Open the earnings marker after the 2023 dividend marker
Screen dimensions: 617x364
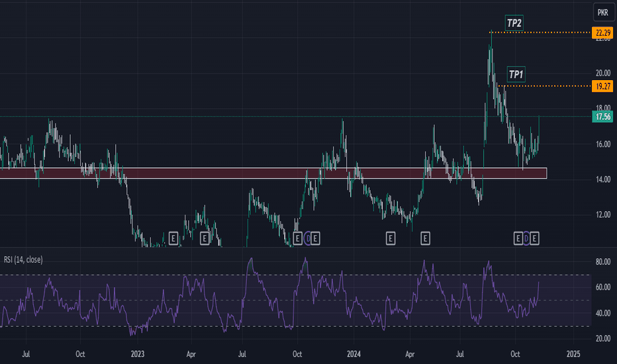[x=315, y=238]
